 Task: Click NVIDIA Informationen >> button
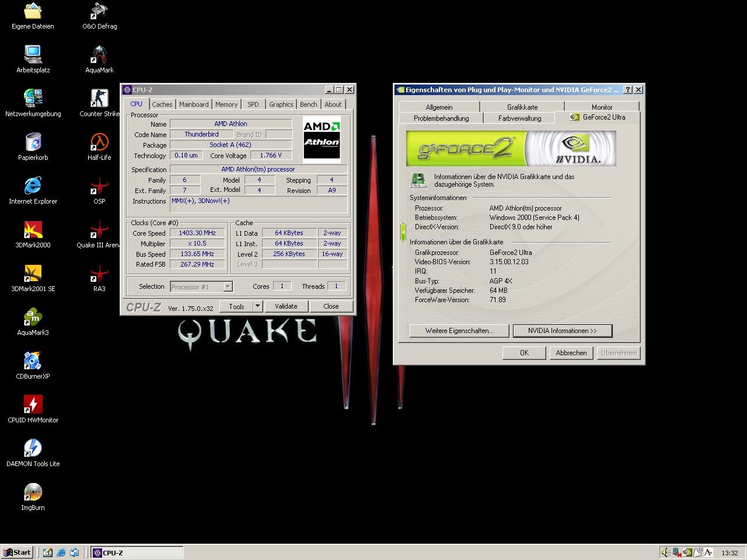point(563,331)
